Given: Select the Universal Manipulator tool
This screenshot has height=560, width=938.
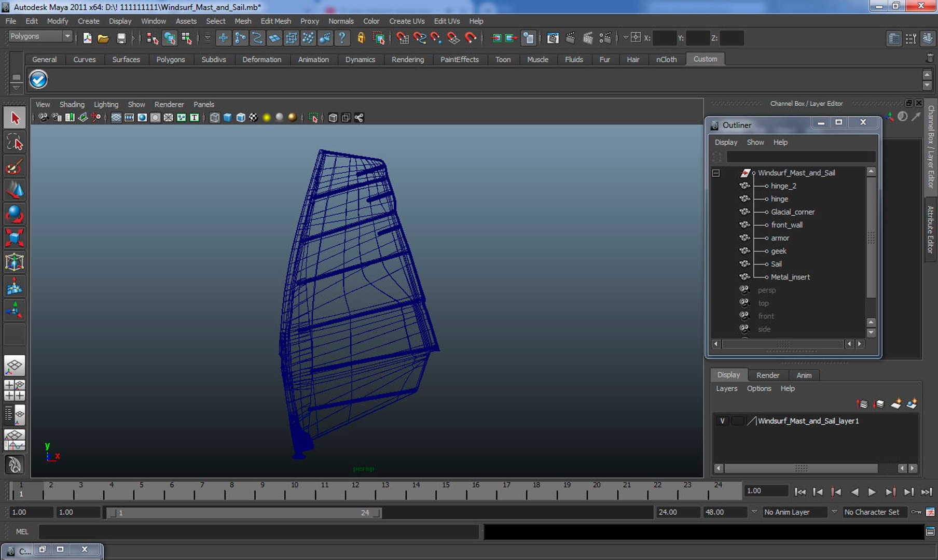Looking at the screenshot, I should click(x=15, y=262).
